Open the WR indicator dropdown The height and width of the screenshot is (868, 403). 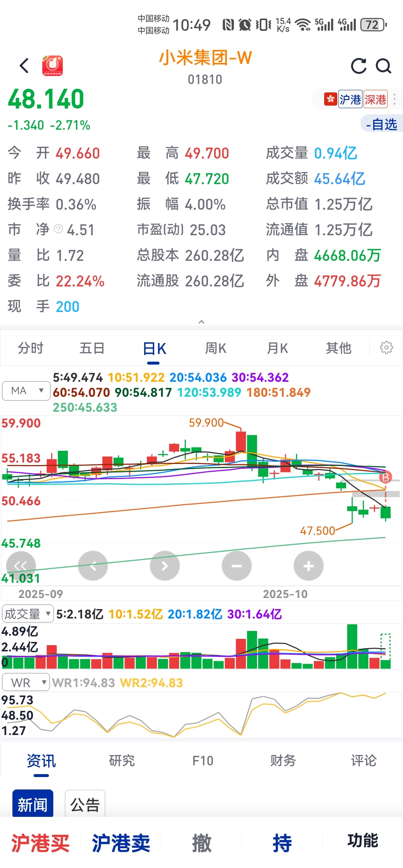(26, 682)
